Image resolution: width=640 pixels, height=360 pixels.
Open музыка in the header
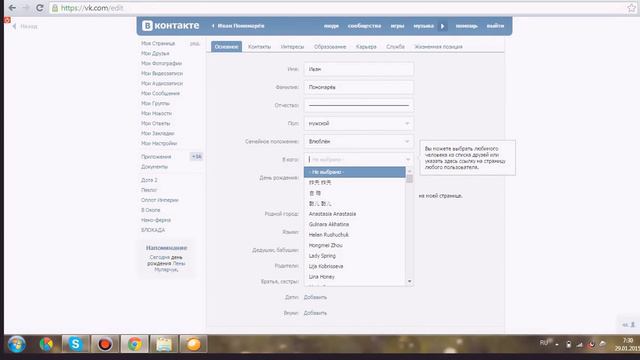(423, 26)
